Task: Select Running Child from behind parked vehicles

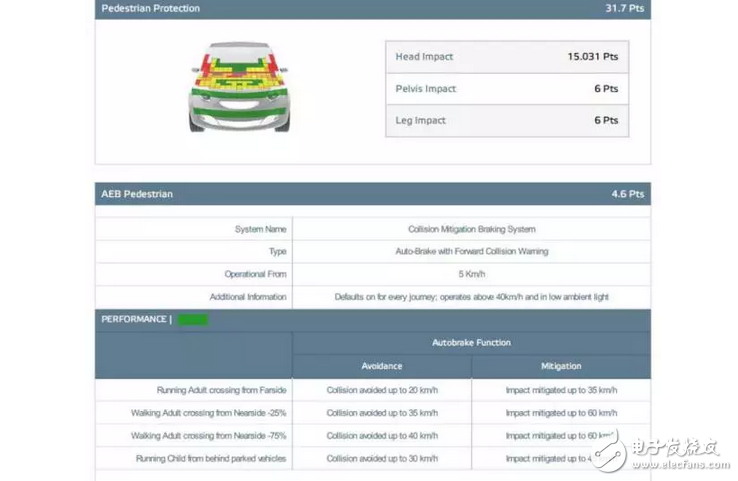Action: [x=211, y=459]
